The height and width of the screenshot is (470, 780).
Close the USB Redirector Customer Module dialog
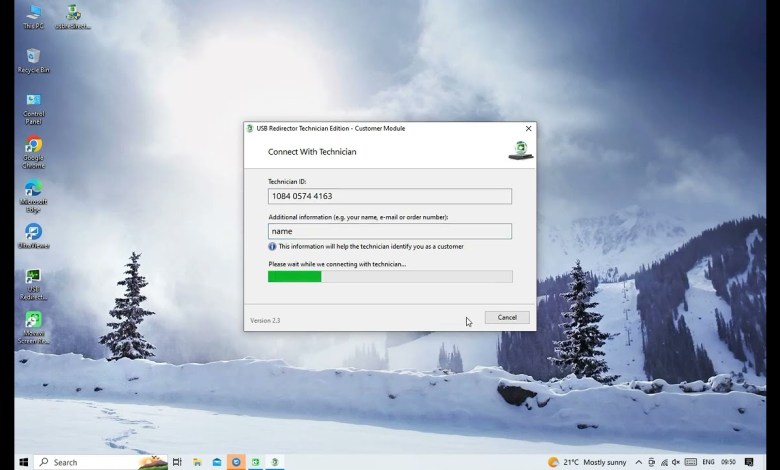[x=529, y=128]
